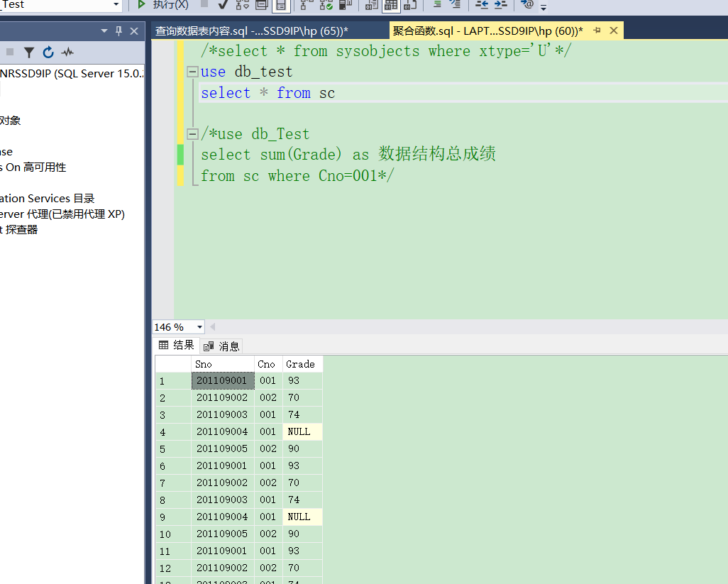Click the NULL Grade cell in row 4
728x584 pixels.
pyautogui.click(x=302, y=431)
